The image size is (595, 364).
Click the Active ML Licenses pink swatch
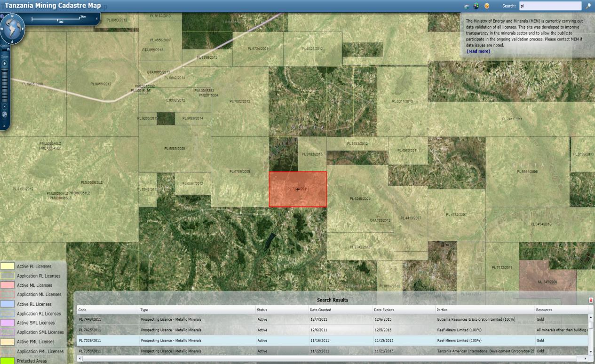7,285
